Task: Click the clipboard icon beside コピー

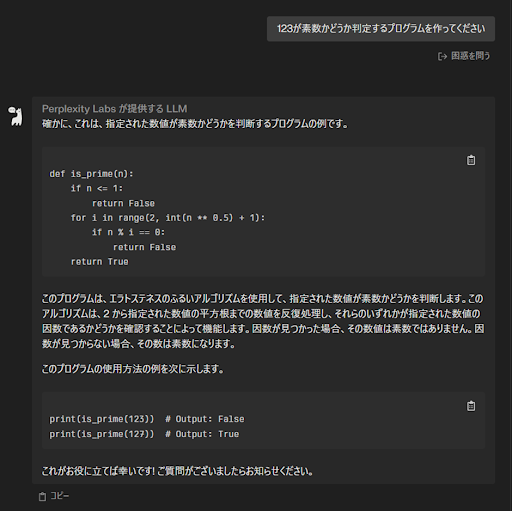Action: 42,496
